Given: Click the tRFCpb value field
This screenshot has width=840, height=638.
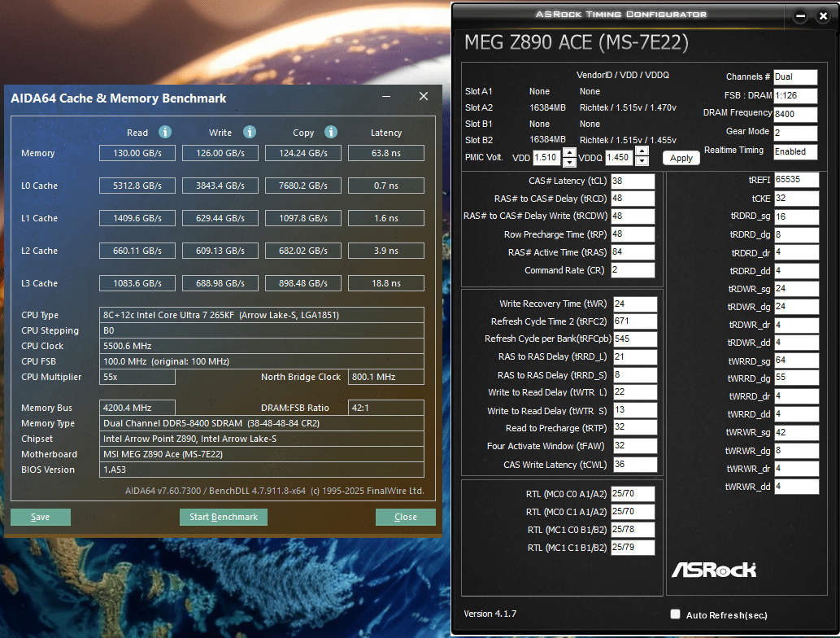Looking at the screenshot, I should (x=635, y=339).
